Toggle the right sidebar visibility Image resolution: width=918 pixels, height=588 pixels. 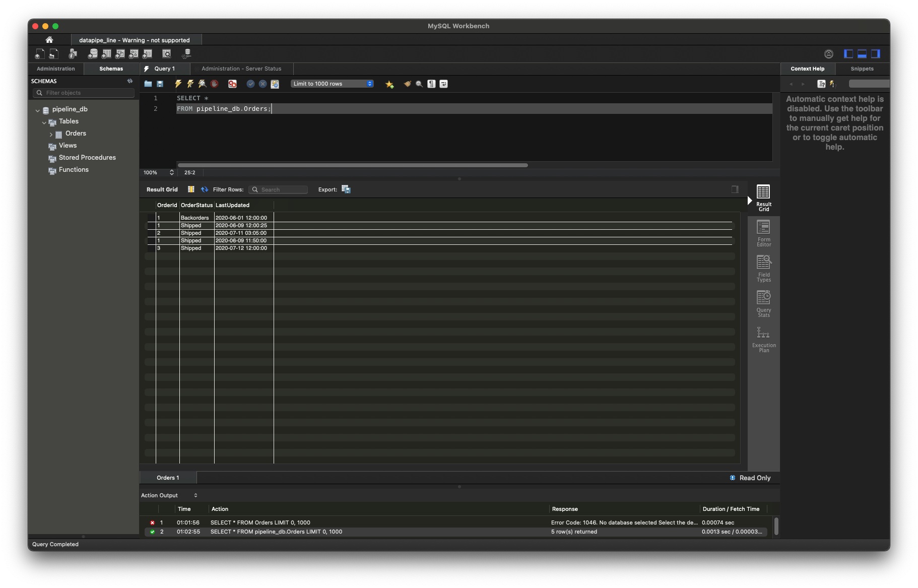876,53
